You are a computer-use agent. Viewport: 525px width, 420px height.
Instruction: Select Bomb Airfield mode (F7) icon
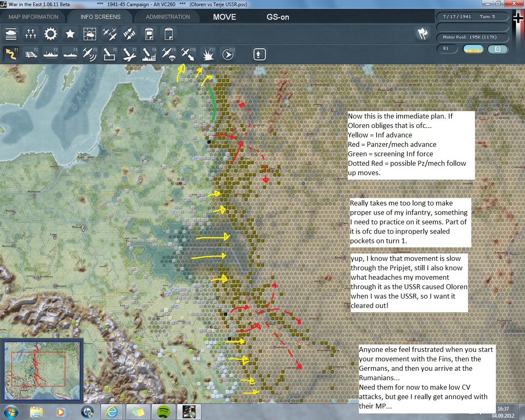129,54
